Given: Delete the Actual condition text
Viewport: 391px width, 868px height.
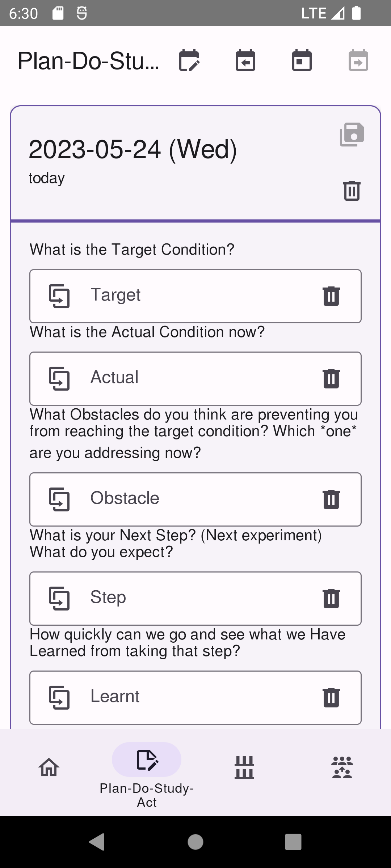Looking at the screenshot, I should pos(331,379).
